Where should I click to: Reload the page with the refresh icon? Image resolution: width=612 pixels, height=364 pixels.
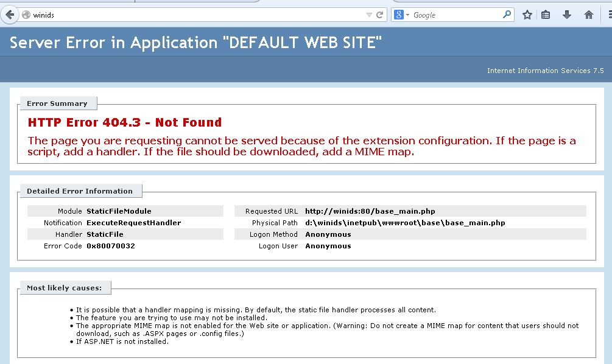coord(380,15)
